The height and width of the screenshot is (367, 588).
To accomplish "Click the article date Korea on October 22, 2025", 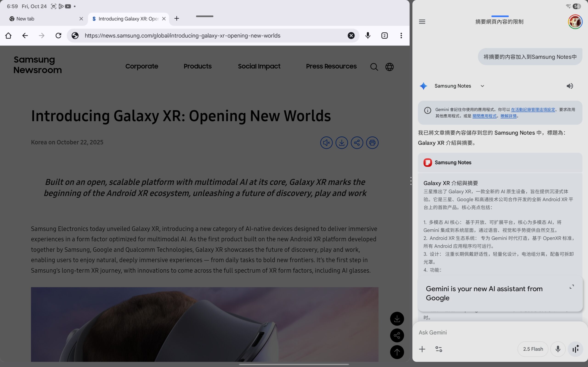I will tap(67, 142).
